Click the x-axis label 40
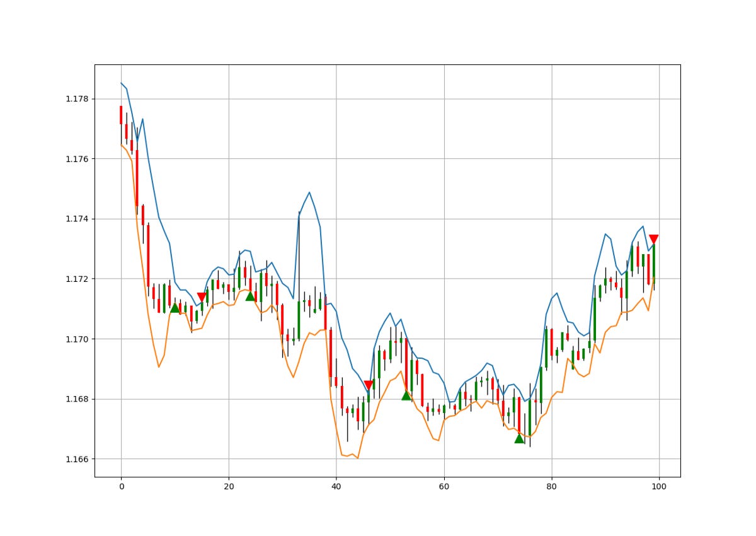The image size is (756, 536). [x=336, y=487]
